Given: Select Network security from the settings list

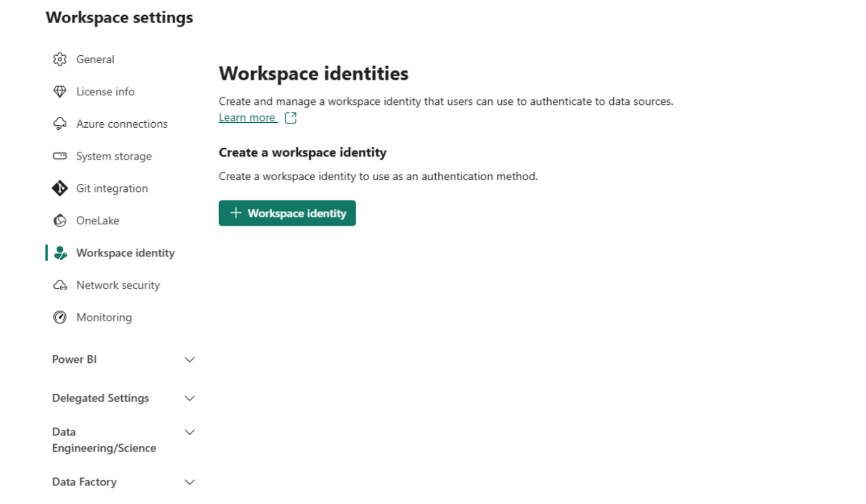Looking at the screenshot, I should coord(118,285).
